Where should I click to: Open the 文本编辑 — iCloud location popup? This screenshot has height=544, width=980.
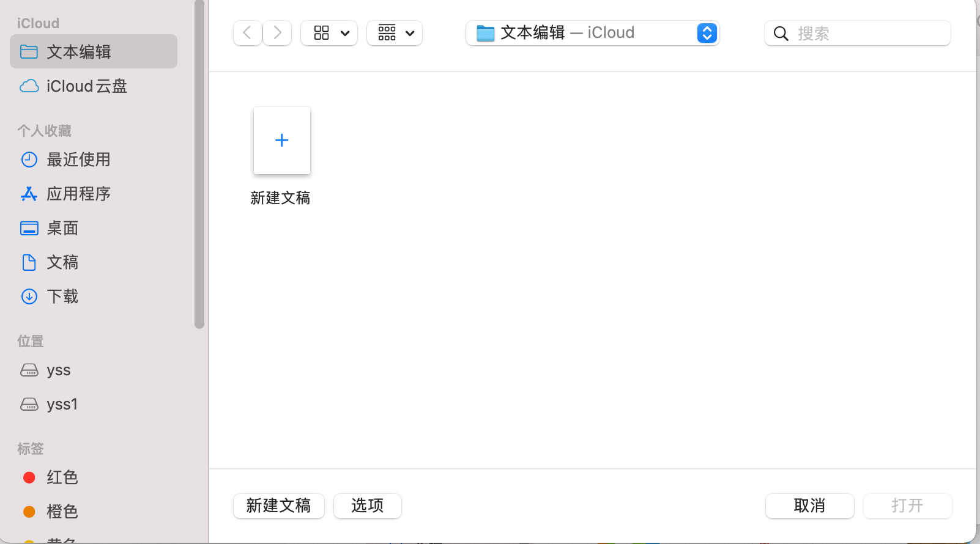[592, 33]
